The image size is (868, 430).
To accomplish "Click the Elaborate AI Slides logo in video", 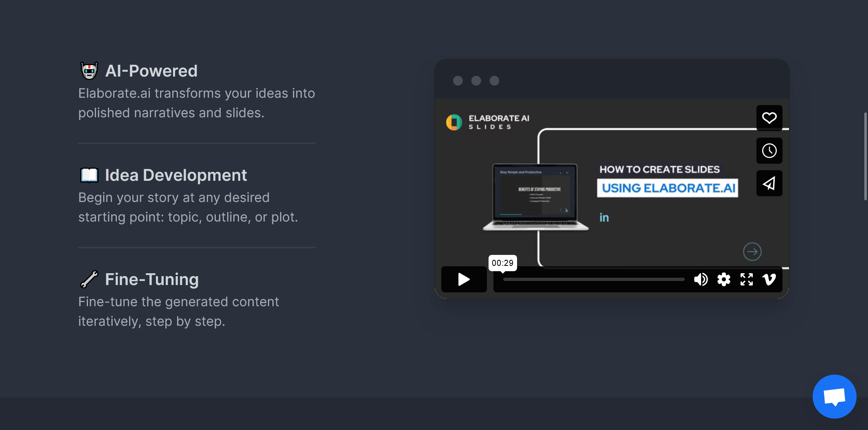I will tap(488, 122).
